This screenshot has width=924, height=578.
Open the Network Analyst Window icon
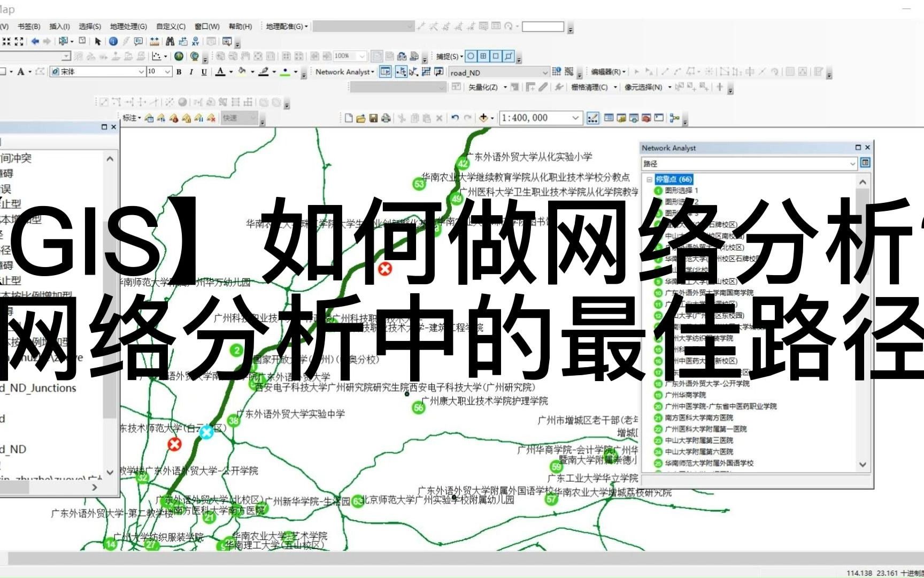(x=386, y=72)
